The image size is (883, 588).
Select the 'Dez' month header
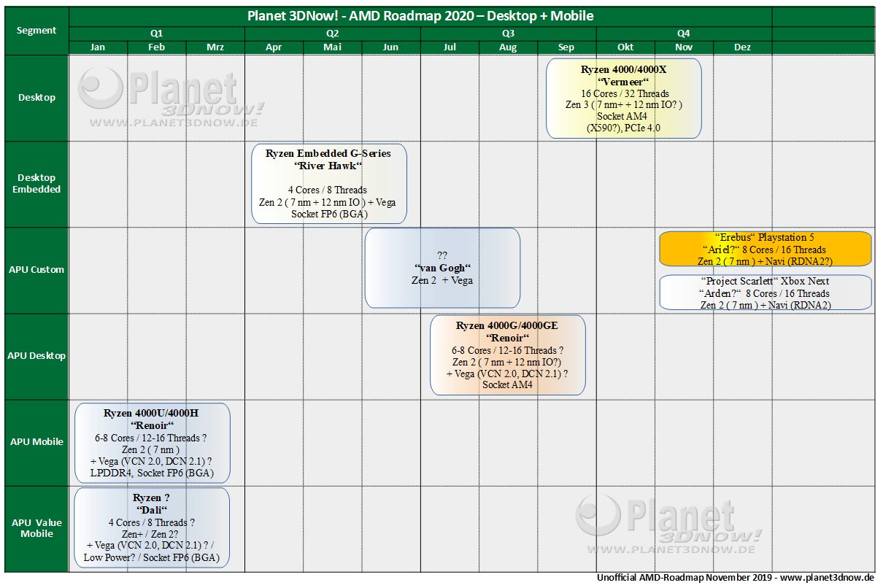point(742,47)
